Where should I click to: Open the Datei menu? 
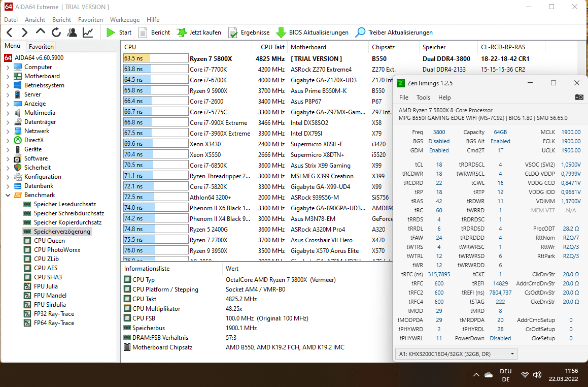(x=11, y=19)
